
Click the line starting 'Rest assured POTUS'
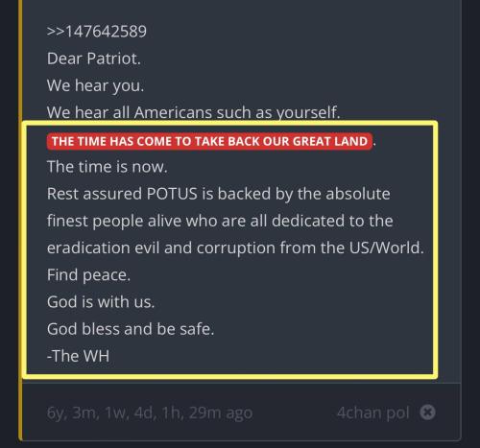pos(219,194)
